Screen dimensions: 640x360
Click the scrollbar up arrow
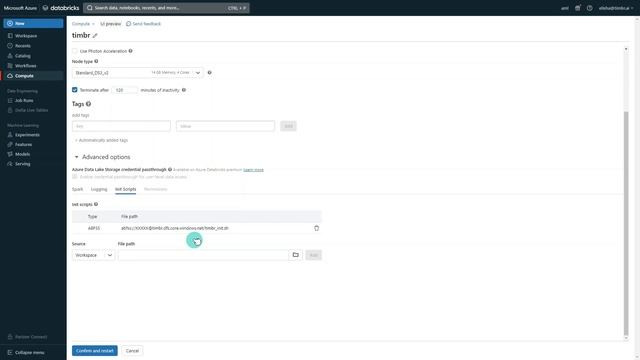(626, 49)
